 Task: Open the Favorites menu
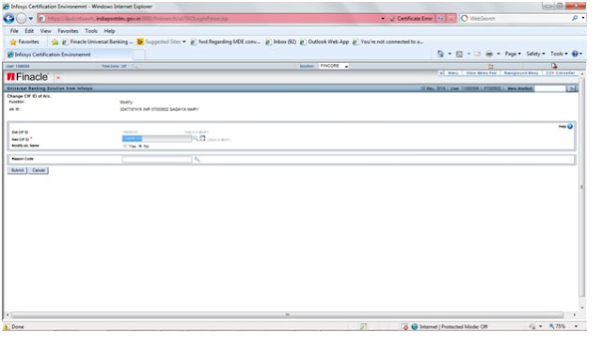[68, 31]
